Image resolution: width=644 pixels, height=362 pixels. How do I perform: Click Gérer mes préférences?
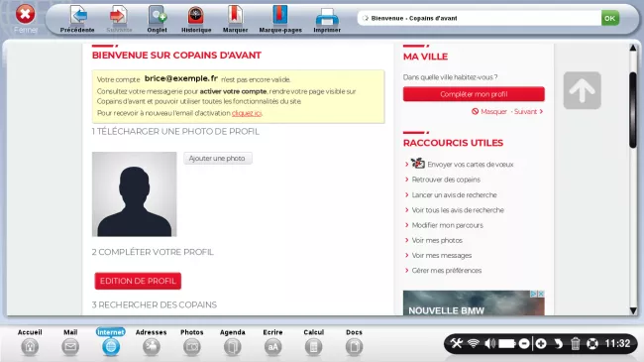point(447,271)
